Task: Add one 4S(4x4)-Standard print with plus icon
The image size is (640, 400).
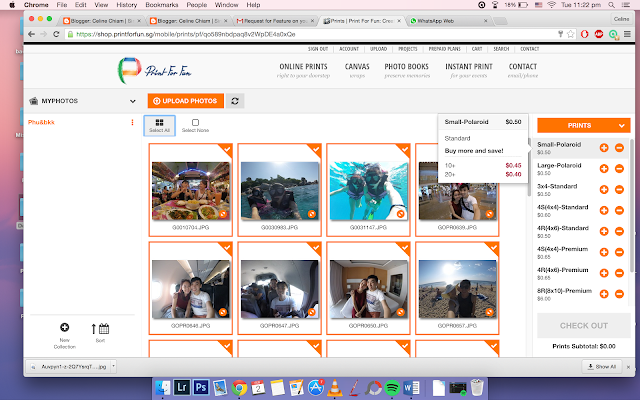Action: point(604,210)
